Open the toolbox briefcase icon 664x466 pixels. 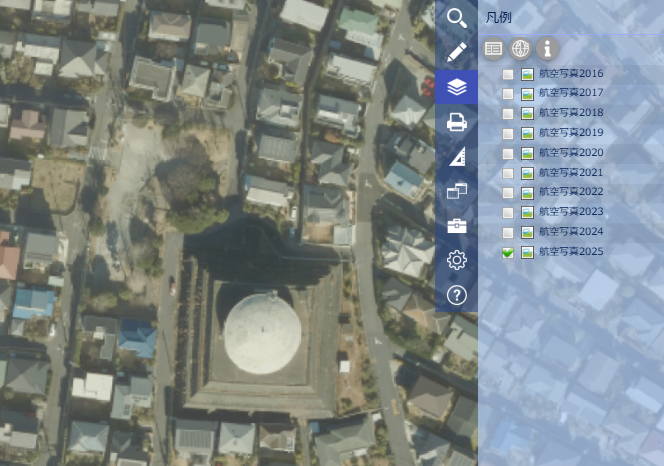click(456, 226)
